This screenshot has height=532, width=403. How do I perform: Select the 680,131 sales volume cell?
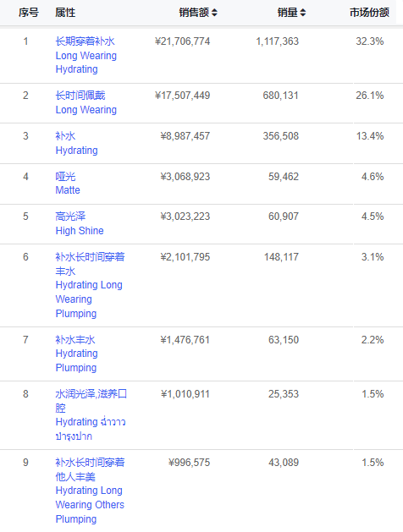(280, 96)
